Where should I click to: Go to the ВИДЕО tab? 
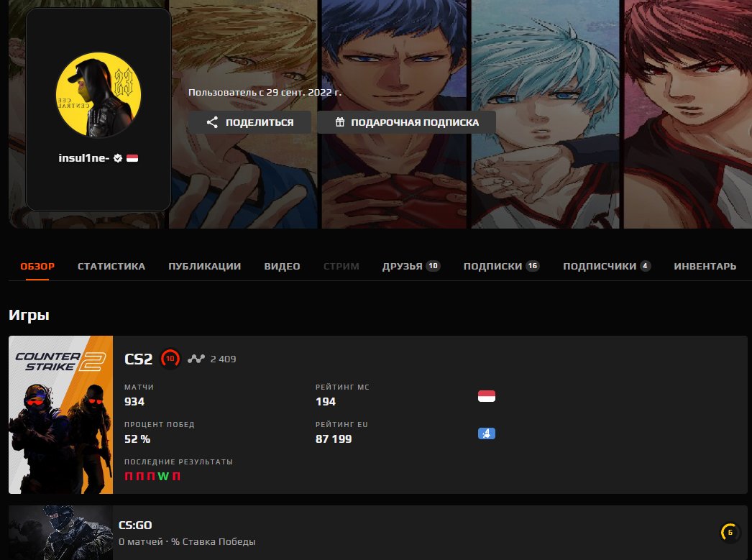pos(282,266)
